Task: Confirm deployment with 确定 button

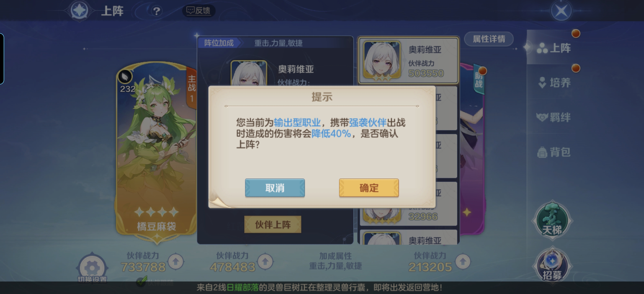Action: pos(369,188)
